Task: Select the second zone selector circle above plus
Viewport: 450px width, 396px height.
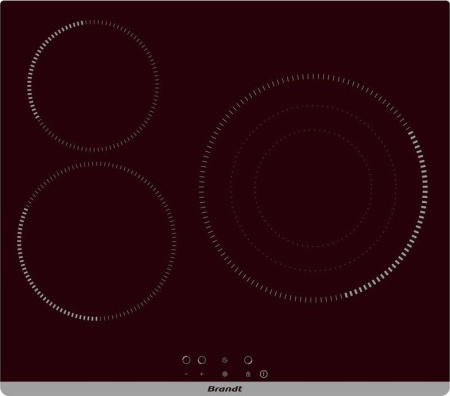Action: coord(202,360)
